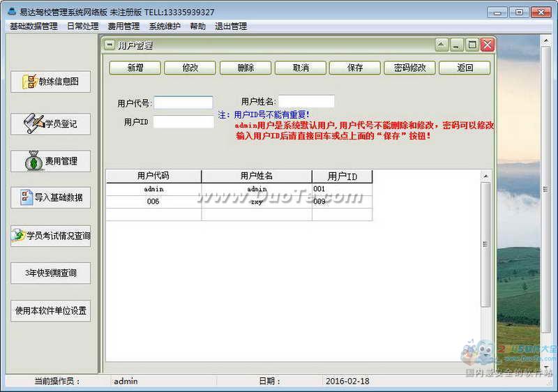The height and width of the screenshot is (392, 558).
Task: Click the 退出管理 menu item
Action: pyautogui.click(x=231, y=27)
